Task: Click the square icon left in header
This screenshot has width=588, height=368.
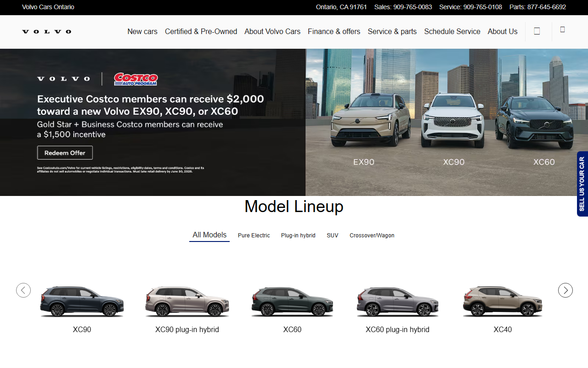Action: (537, 31)
